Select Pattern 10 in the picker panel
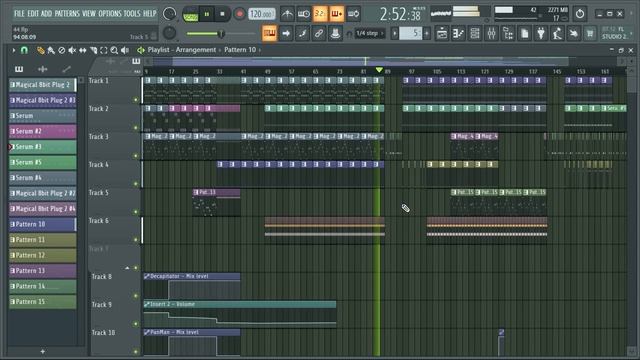The image size is (640, 360). (x=42, y=224)
